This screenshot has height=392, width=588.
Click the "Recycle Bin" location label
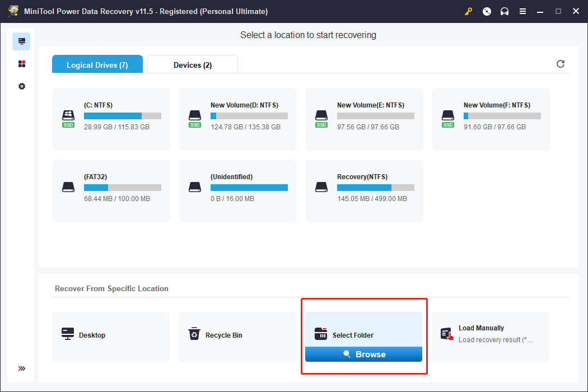224,335
